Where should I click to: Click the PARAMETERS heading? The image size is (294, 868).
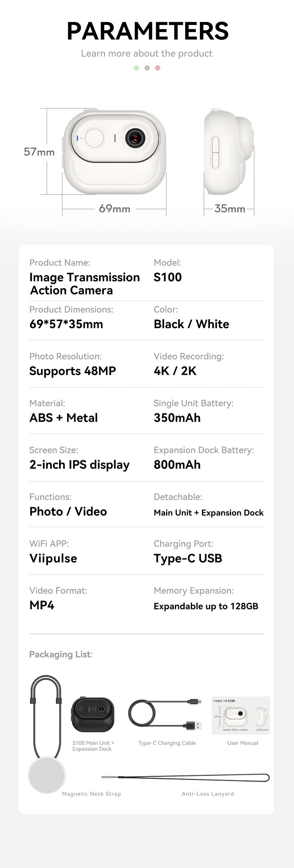[148, 31]
